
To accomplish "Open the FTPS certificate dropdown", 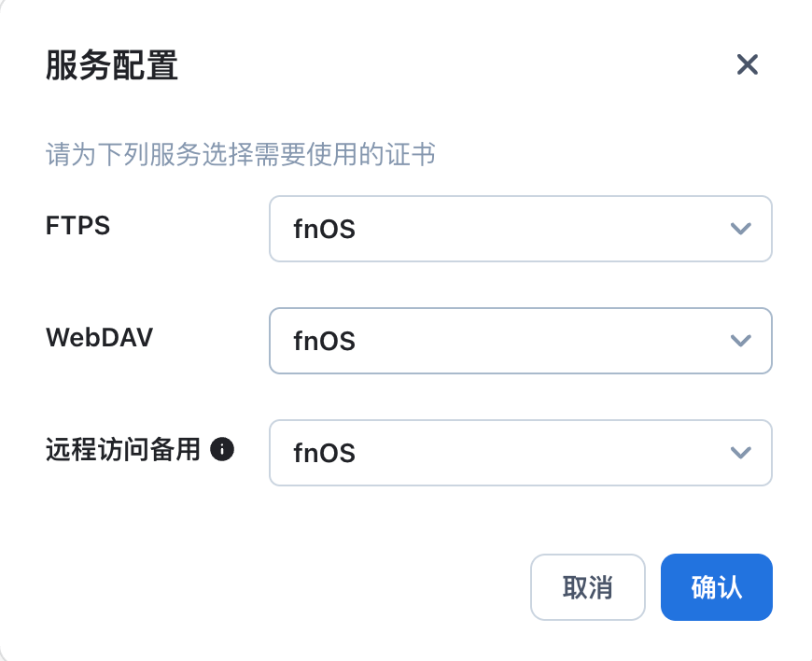I will click(x=521, y=229).
